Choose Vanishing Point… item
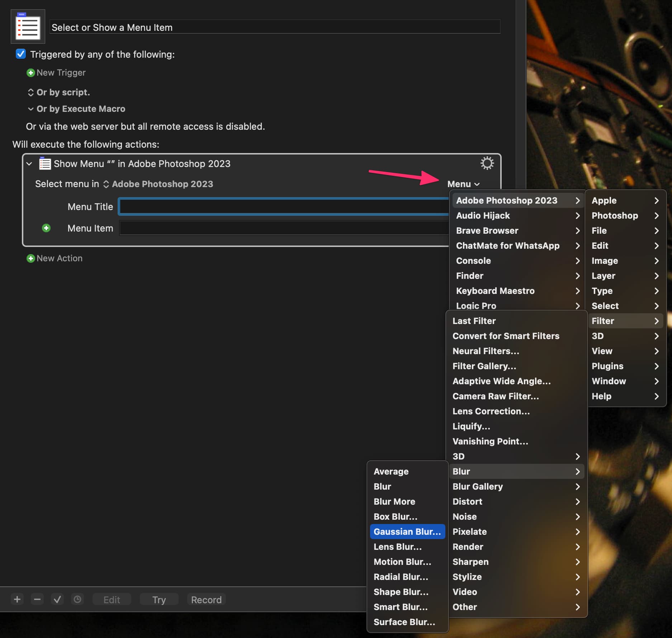The image size is (672, 638). point(516,441)
